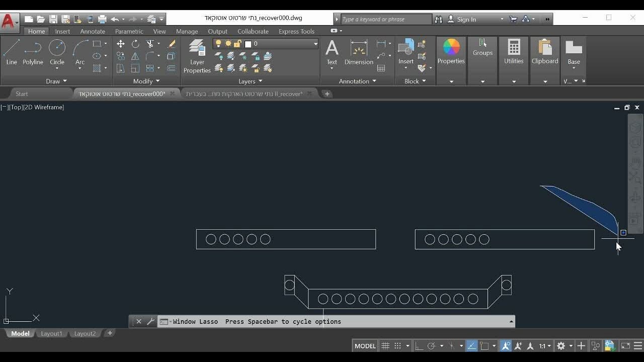This screenshot has width=644, height=362.
Task: Open the Annotation panel dropdown
Action: [x=358, y=81]
